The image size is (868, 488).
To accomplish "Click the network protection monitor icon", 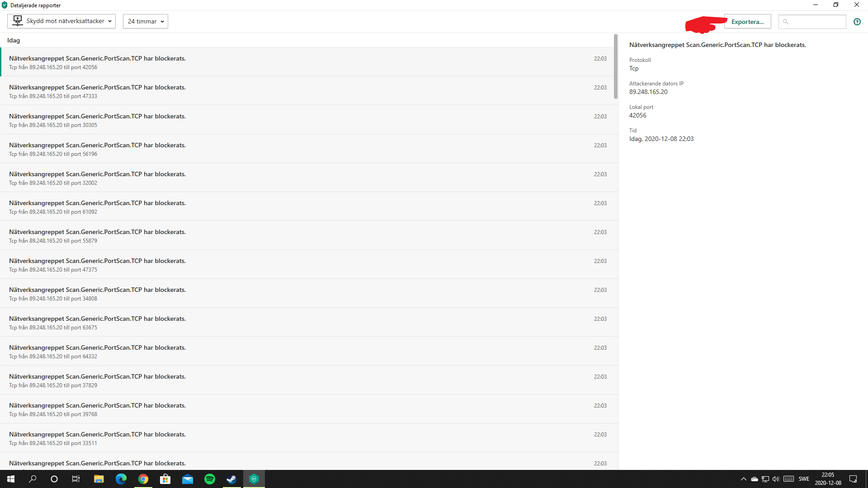I will 18,21.
